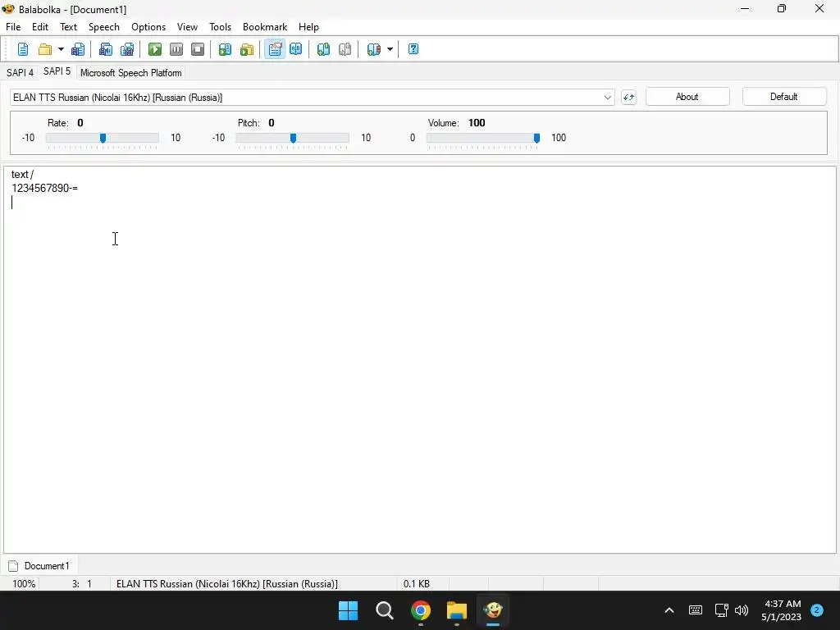
Task: Toggle the highlighted Panel of Dictionaries icon
Action: pyautogui.click(x=275, y=49)
